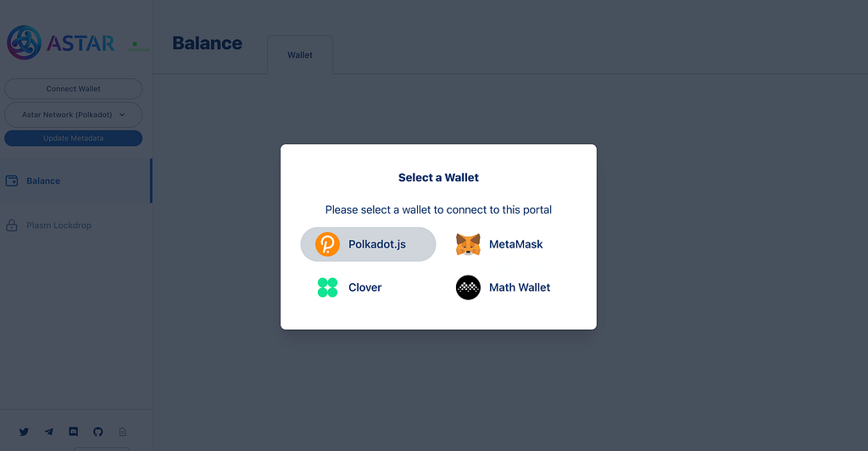Image resolution: width=868 pixels, height=451 pixels.
Task: Open the documentation page icon
Action: (x=123, y=432)
